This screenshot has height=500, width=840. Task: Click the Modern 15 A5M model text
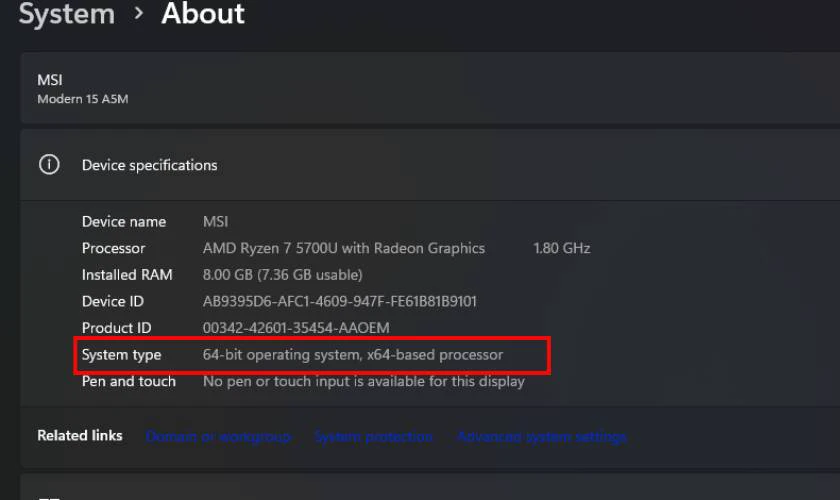pyautogui.click(x=82, y=99)
